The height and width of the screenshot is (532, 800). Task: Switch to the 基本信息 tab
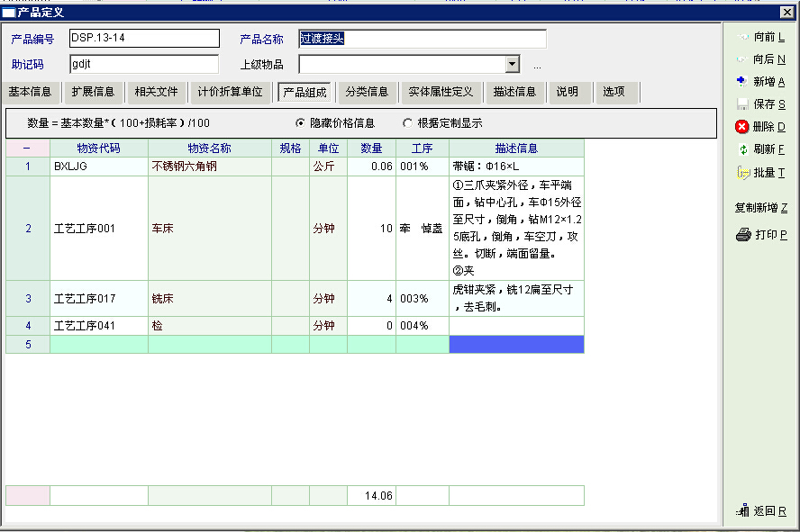(31, 92)
